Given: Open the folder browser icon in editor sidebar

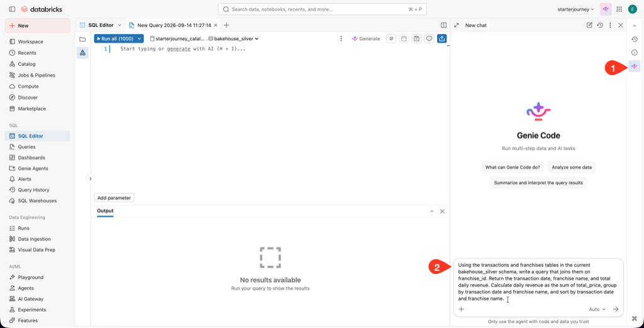Looking at the screenshot, I should click(82, 40).
